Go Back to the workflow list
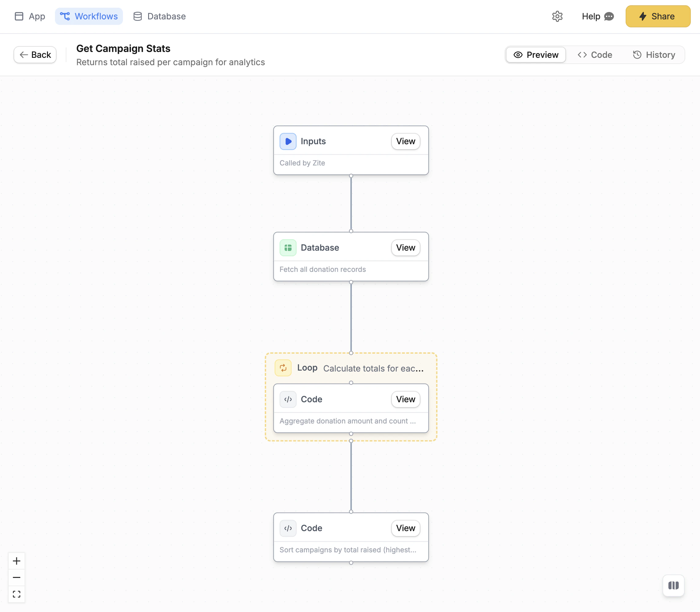Image resolution: width=700 pixels, height=612 pixels. pyautogui.click(x=35, y=55)
